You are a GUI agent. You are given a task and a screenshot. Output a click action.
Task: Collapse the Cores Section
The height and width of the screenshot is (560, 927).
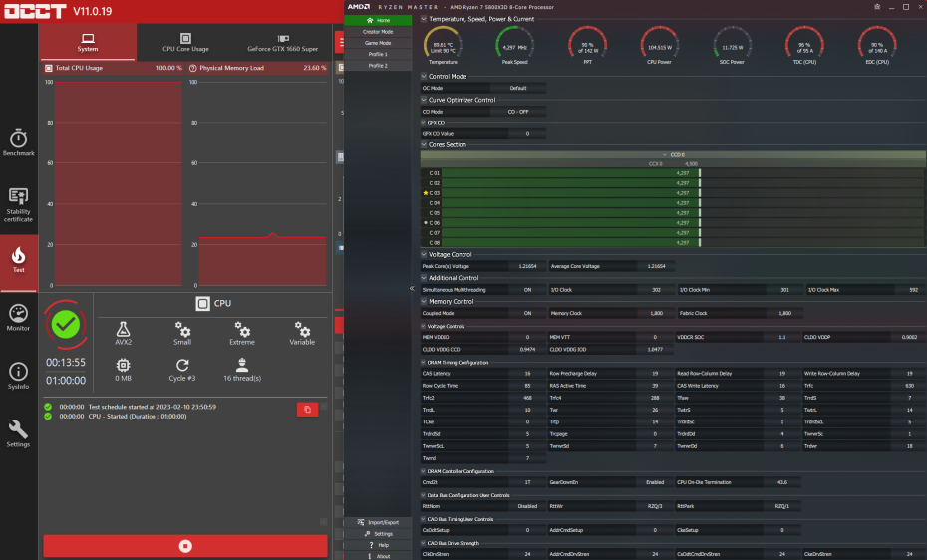coord(424,144)
